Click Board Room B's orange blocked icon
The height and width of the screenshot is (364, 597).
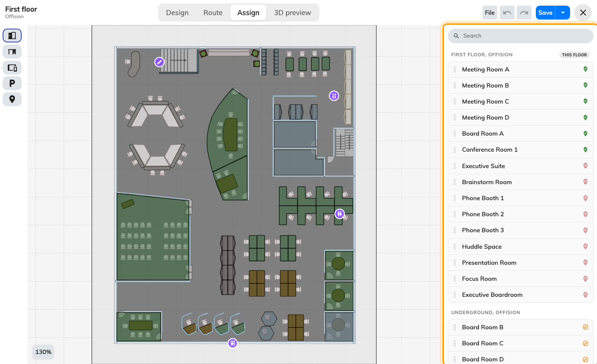coord(585,327)
